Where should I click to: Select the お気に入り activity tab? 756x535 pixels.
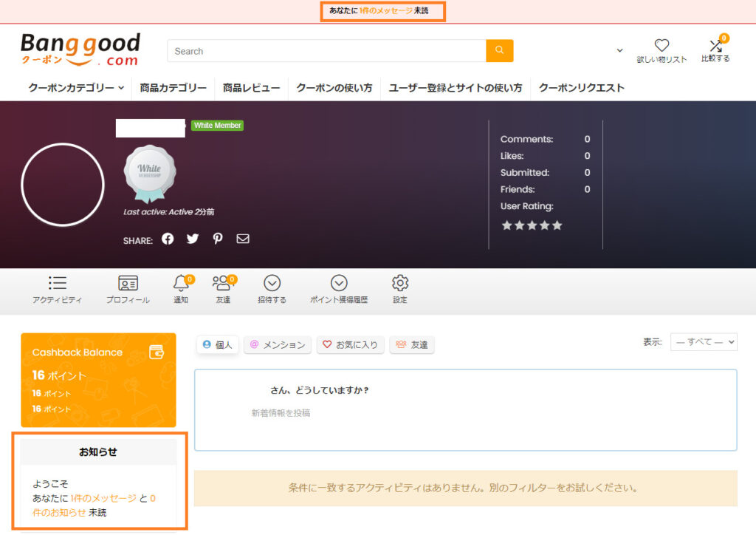[350, 345]
